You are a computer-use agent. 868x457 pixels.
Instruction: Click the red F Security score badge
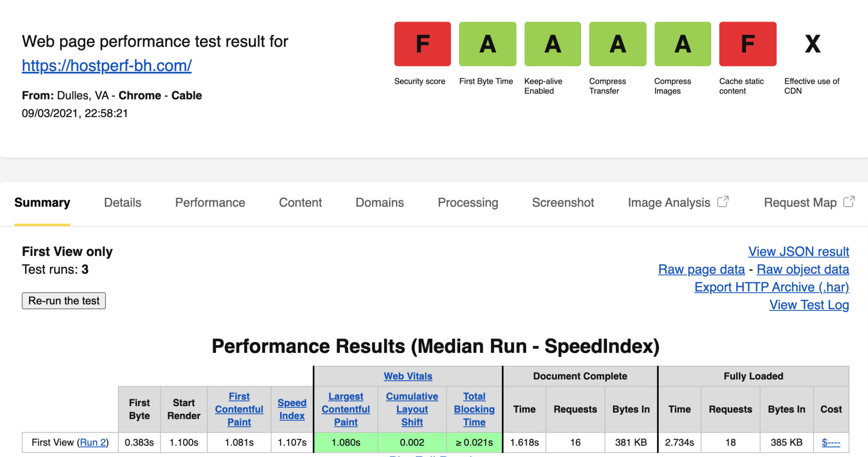click(423, 44)
